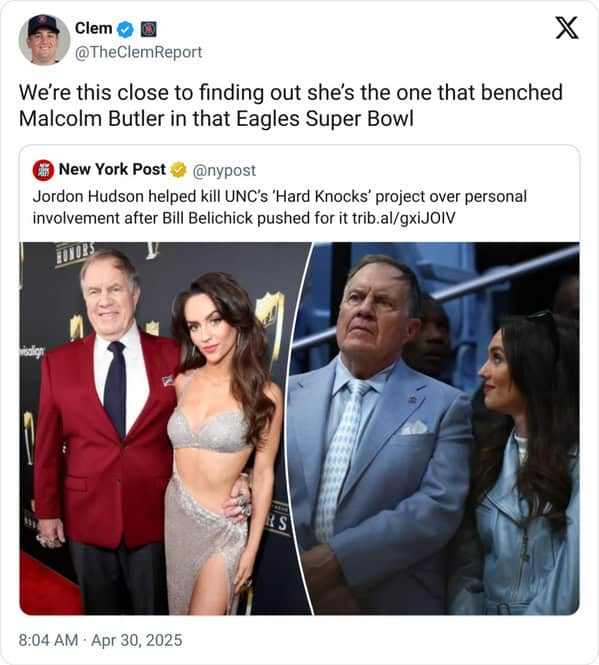Click Clem's blue verified checkmark badge
599x665 pixels.
pos(126,29)
